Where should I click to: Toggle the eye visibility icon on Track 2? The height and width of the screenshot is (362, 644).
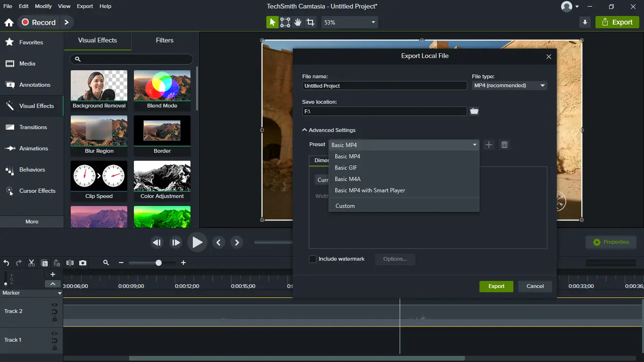[x=55, y=305]
